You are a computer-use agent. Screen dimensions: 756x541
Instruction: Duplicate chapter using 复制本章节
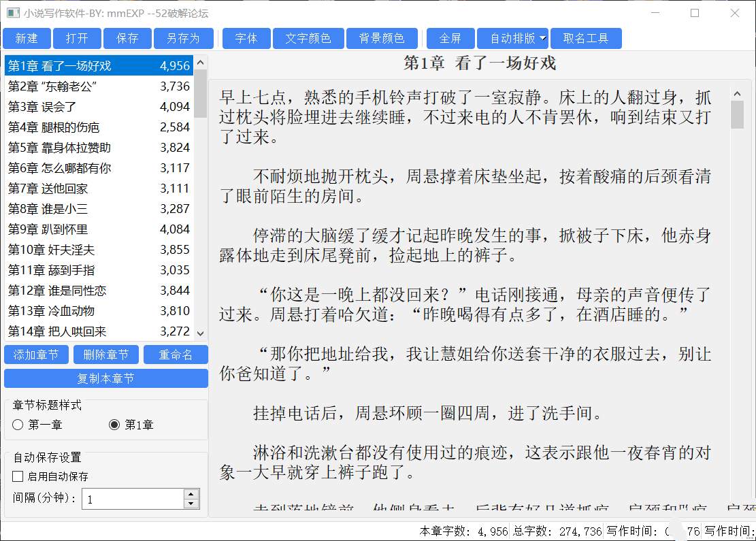point(105,378)
